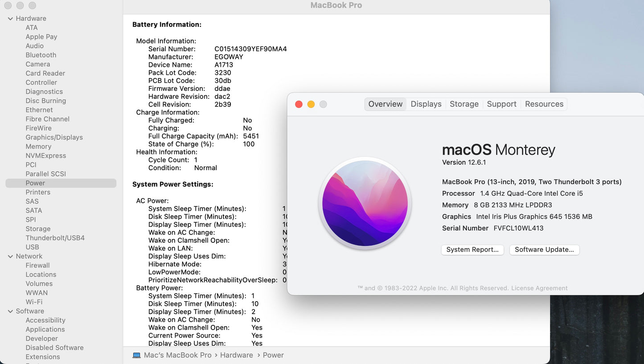Screen dimensions: 644x364
Task: Switch to the Displays tab
Action: click(426, 104)
